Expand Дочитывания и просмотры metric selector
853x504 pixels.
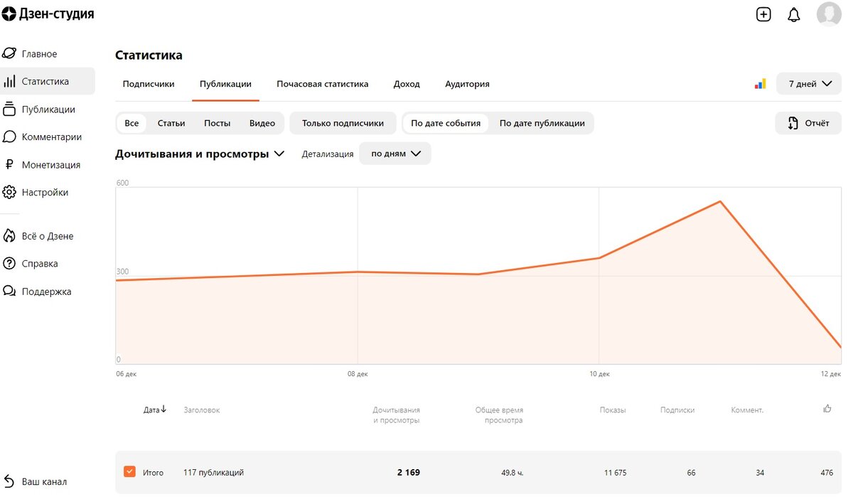tap(200, 154)
